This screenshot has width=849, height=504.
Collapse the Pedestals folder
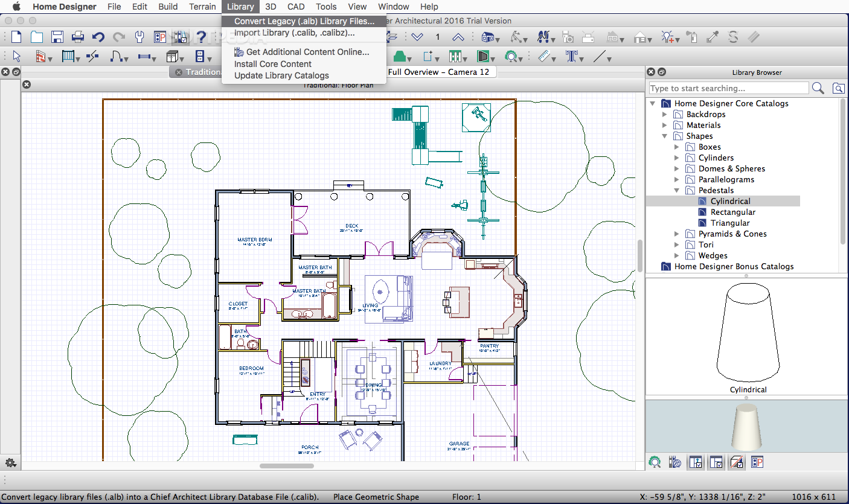click(x=676, y=190)
